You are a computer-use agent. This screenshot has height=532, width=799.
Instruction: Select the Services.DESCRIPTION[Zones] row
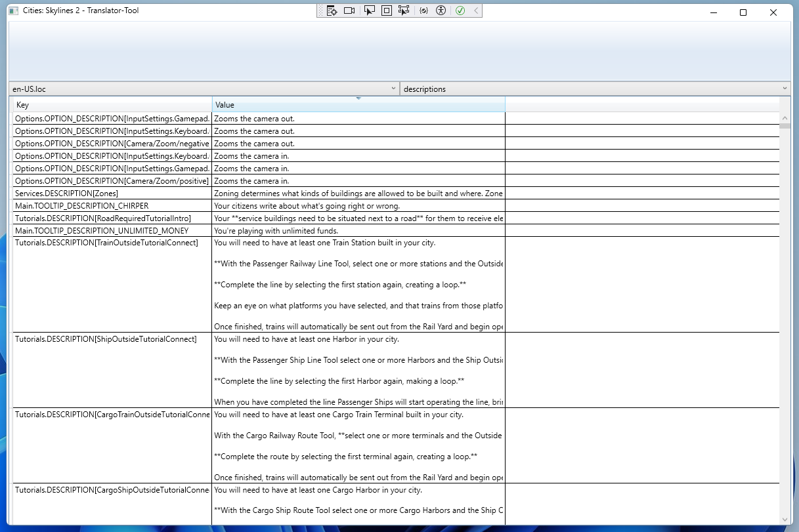coord(112,193)
